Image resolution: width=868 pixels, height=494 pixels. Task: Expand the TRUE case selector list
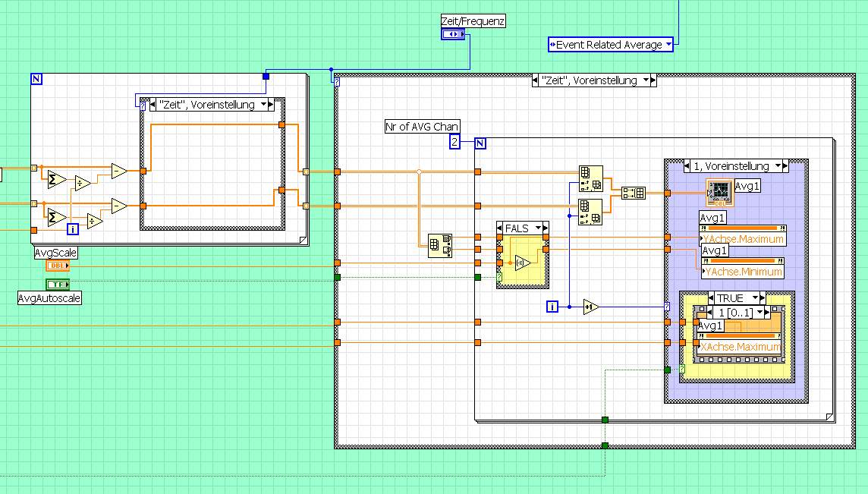coord(756,298)
